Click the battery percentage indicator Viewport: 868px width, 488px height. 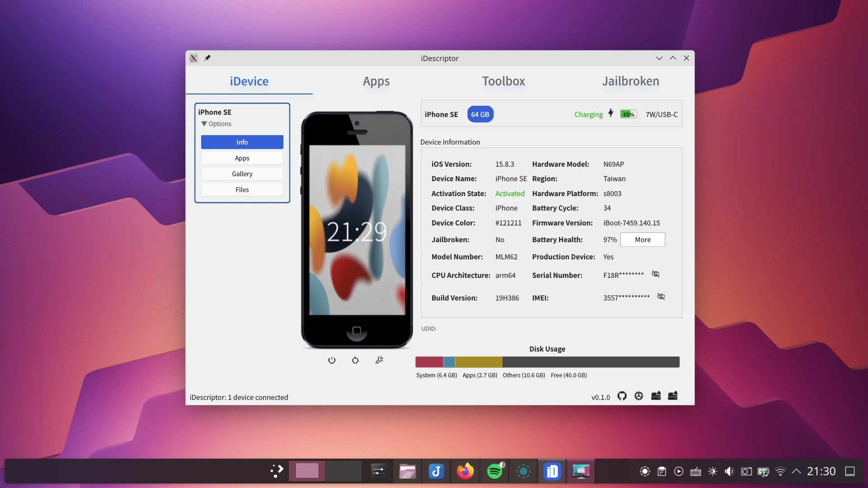pyautogui.click(x=628, y=114)
